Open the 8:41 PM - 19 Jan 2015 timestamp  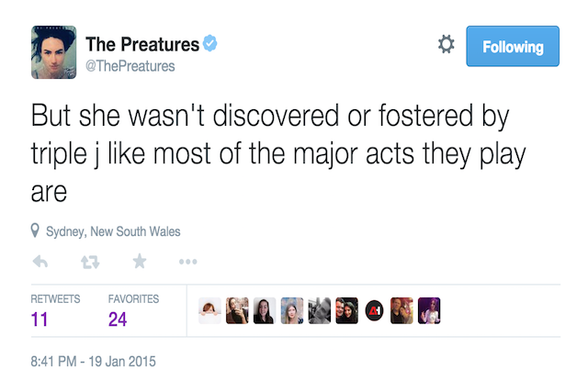coord(93,361)
